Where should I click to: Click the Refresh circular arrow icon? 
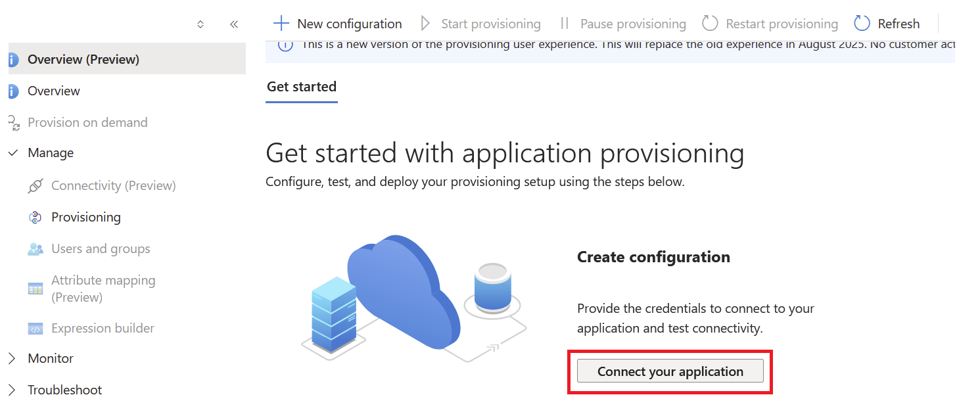[x=862, y=24]
